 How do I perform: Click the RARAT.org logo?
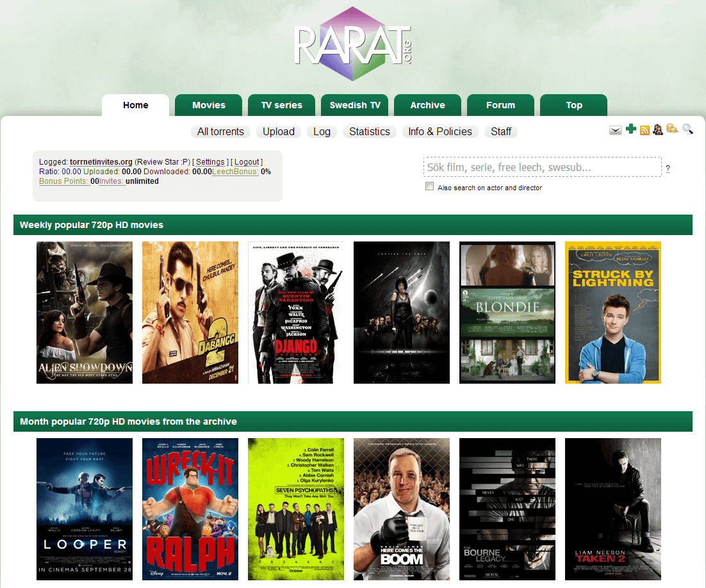(353, 44)
